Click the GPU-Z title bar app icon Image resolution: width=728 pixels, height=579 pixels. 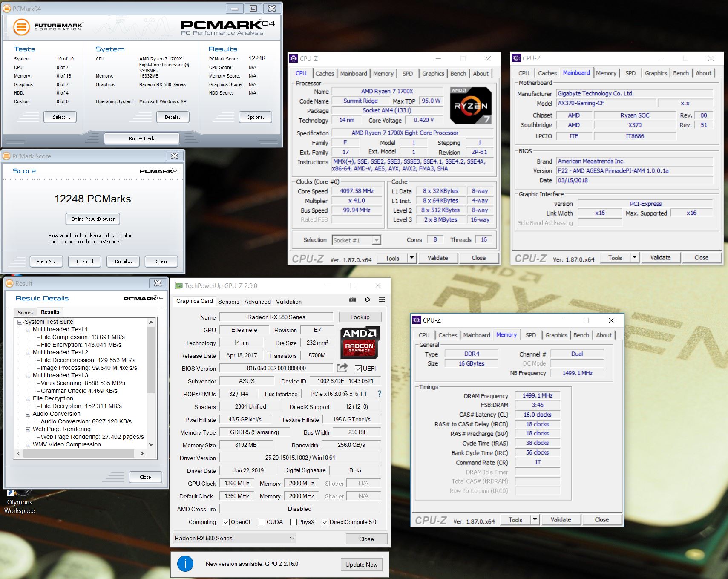(178, 285)
